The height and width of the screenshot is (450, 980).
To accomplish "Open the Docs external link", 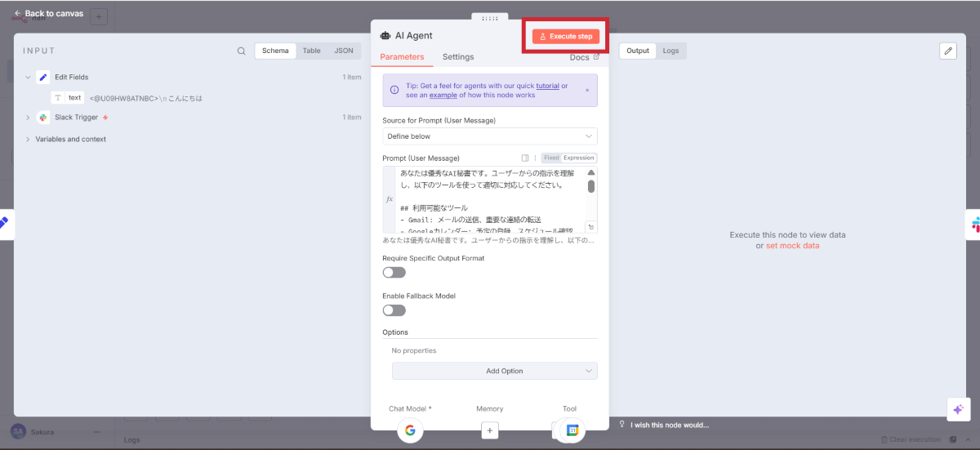I will pyautogui.click(x=584, y=57).
